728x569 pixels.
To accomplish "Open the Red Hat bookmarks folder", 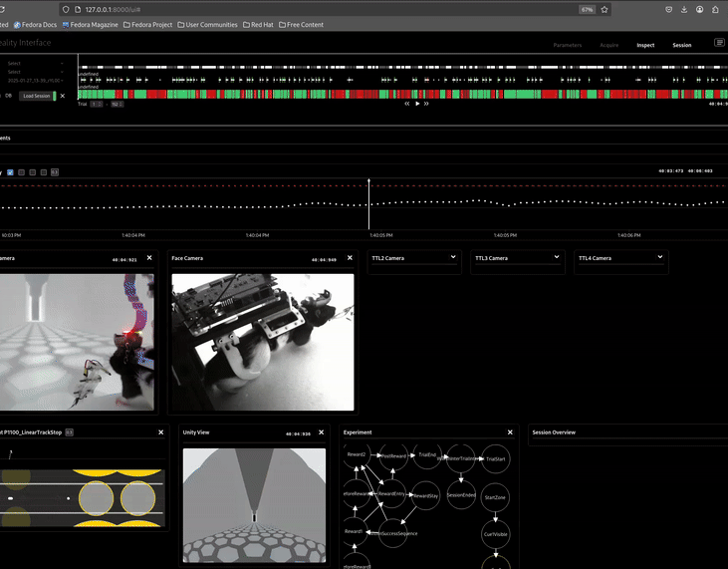I will (x=258, y=25).
